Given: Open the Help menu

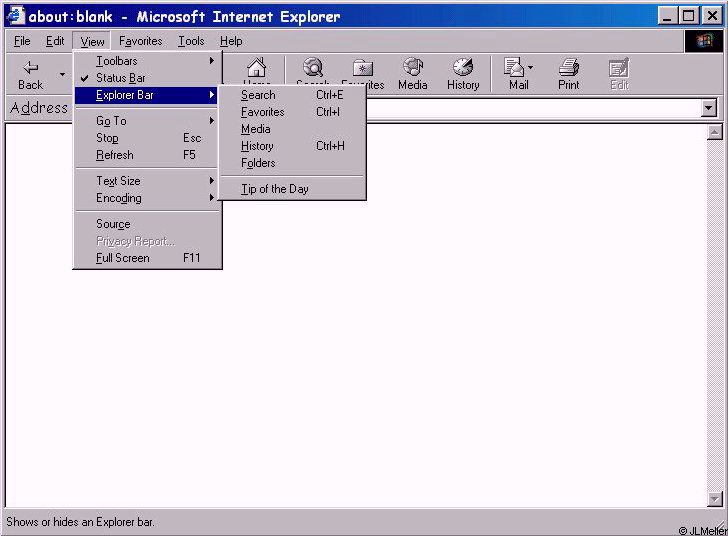Looking at the screenshot, I should 231,41.
